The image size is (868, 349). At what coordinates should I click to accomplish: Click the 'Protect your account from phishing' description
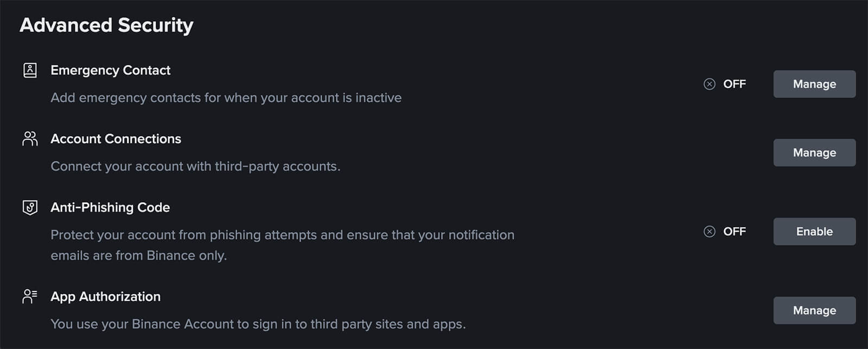[x=282, y=235]
